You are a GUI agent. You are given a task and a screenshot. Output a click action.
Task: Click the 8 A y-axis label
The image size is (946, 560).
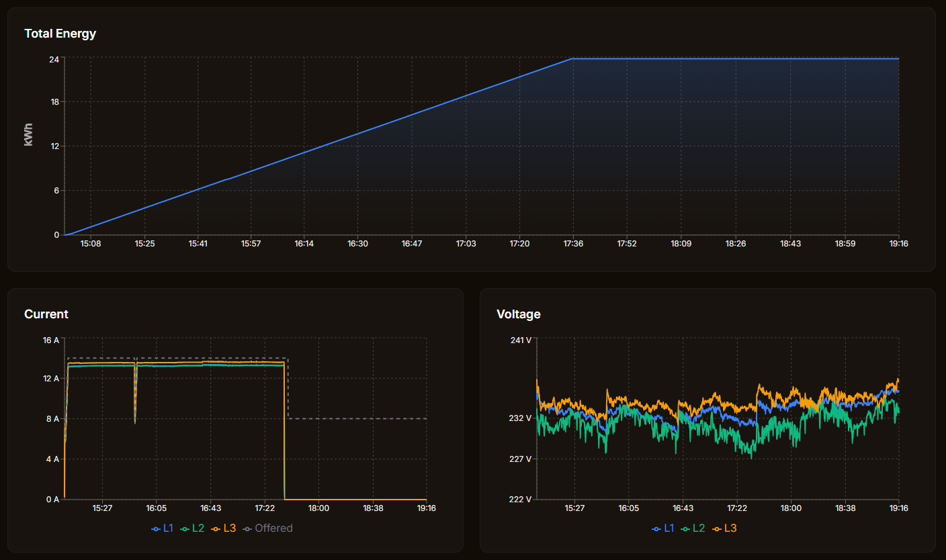tap(52, 419)
